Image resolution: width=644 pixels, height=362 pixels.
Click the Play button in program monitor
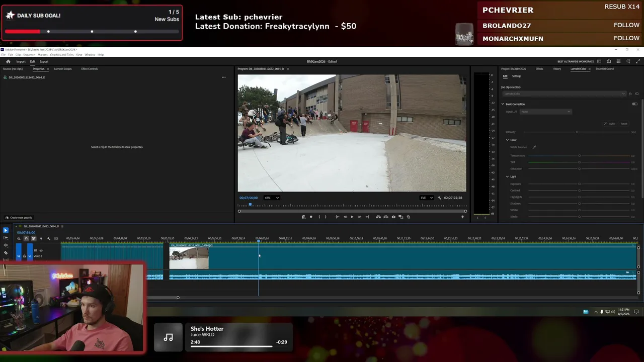pyautogui.click(x=352, y=217)
